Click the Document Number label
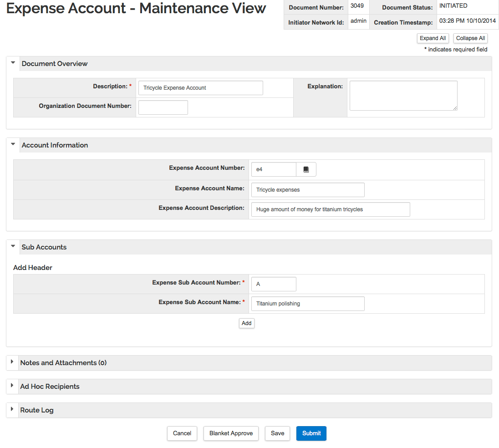 coord(316,8)
